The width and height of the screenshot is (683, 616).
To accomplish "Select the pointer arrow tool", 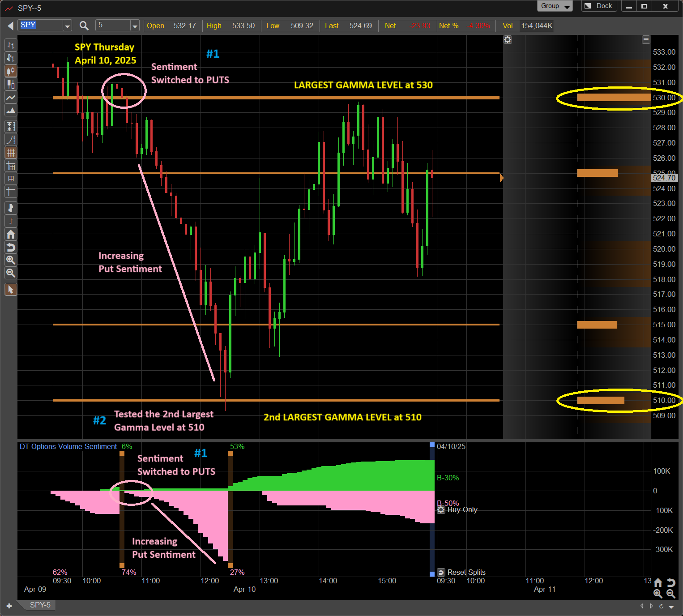I will click(x=11, y=290).
